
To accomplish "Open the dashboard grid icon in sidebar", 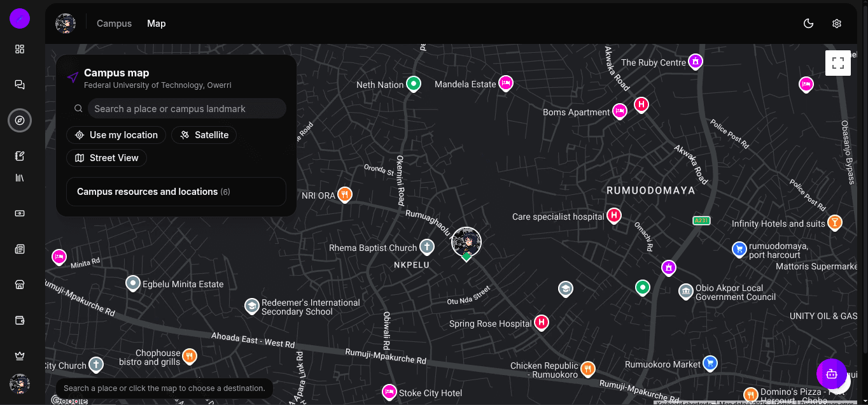I will click(20, 49).
